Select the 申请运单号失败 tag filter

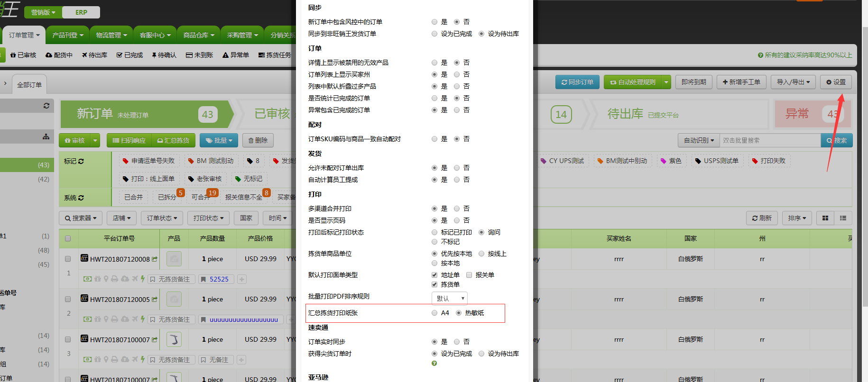coord(148,161)
